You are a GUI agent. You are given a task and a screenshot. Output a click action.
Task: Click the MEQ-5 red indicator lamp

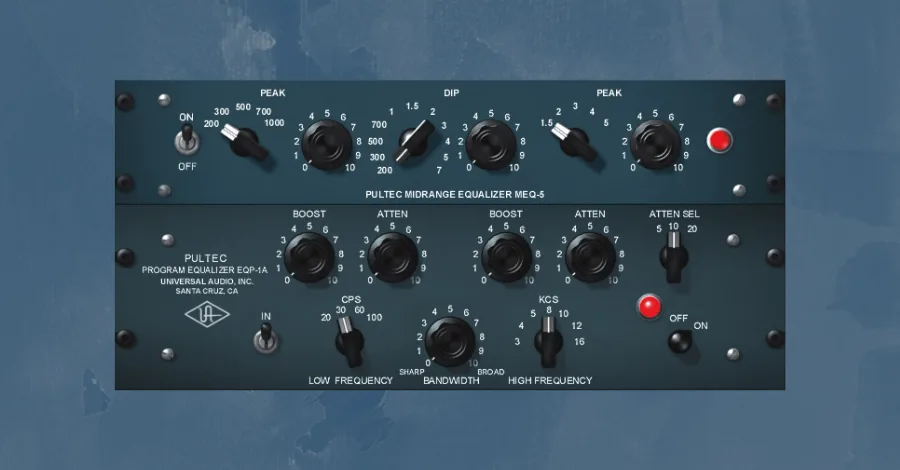pos(719,141)
